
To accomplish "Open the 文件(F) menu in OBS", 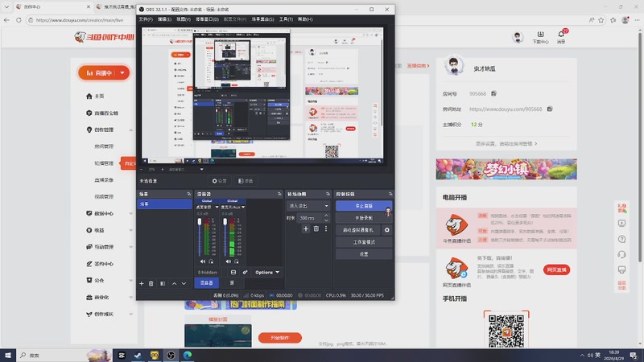I will click(x=146, y=19).
